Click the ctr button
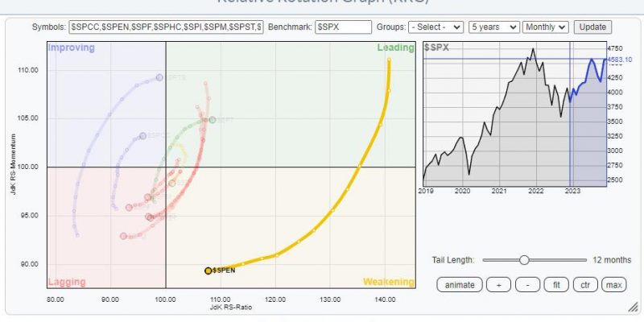This screenshot has height=322, width=644. pos(585,285)
